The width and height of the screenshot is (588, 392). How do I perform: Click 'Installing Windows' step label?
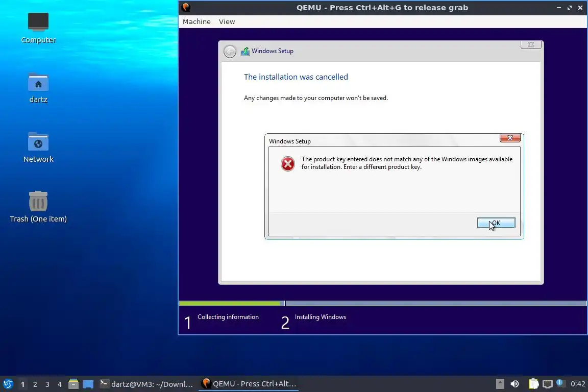[x=320, y=317]
